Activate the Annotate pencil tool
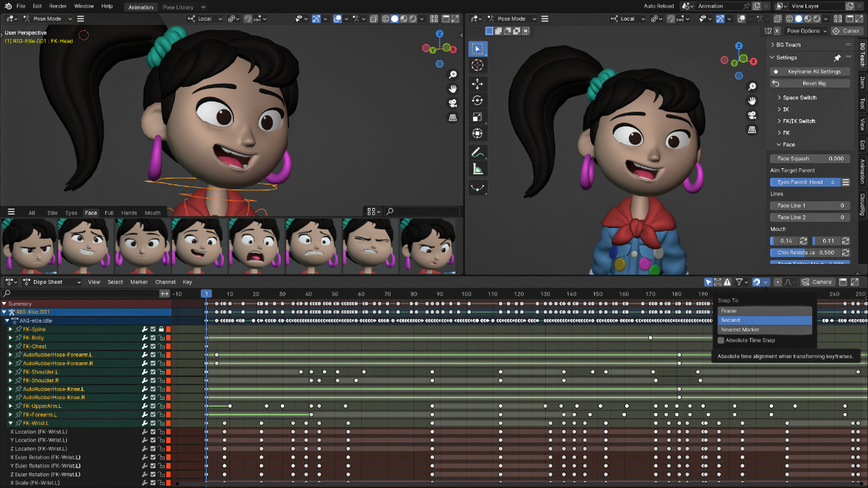868x488 pixels. [x=477, y=153]
